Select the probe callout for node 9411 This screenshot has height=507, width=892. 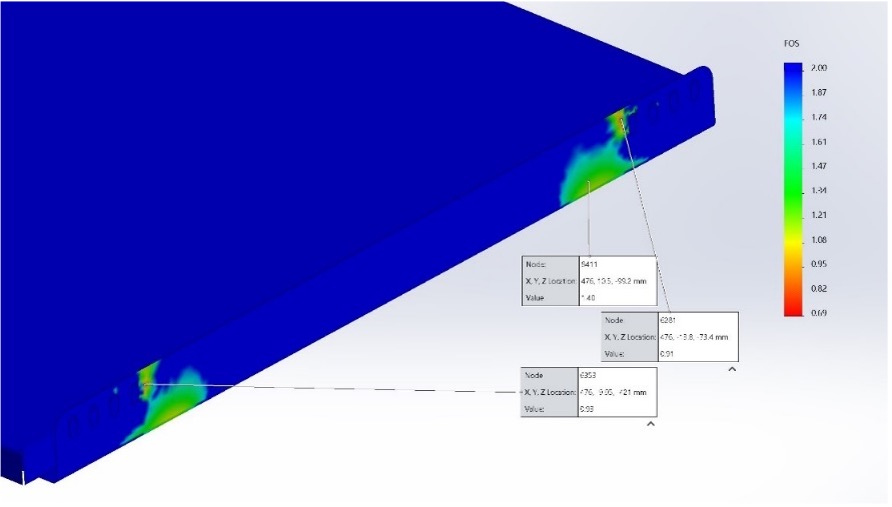point(589,281)
